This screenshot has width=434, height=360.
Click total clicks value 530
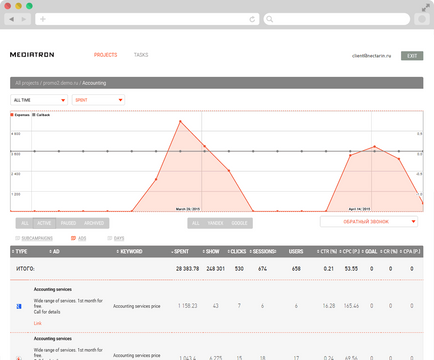coord(239,269)
